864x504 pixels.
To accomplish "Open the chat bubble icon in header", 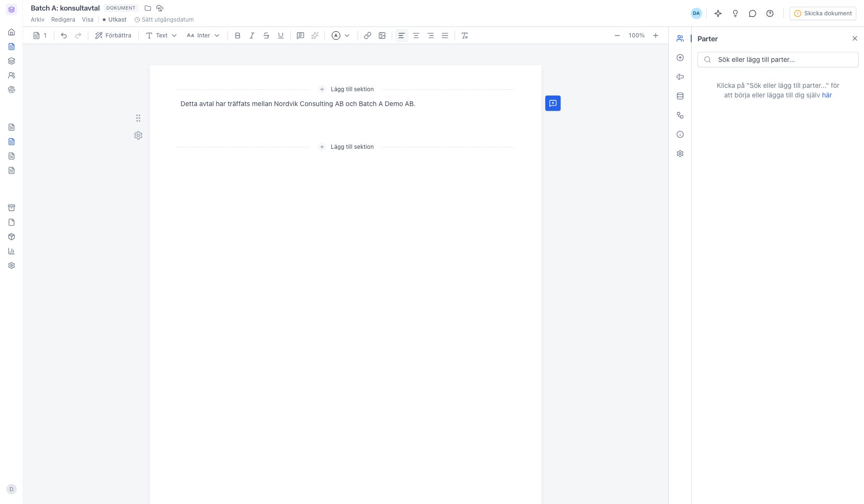I will pos(753,13).
